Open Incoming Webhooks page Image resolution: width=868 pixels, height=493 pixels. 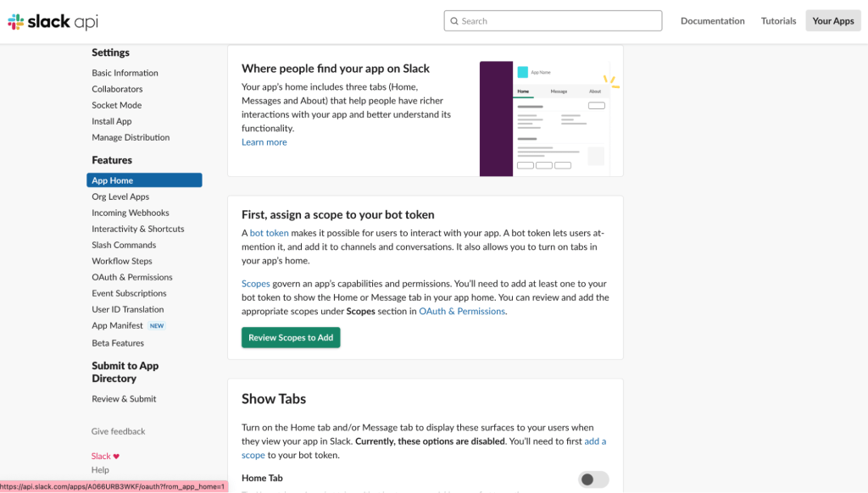(x=131, y=213)
